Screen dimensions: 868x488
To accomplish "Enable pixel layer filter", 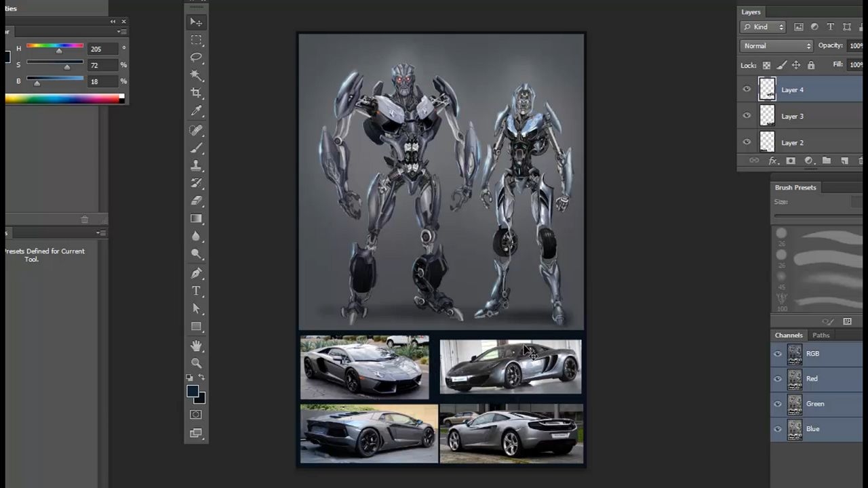I will pyautogui.click(x=799, y=27).
